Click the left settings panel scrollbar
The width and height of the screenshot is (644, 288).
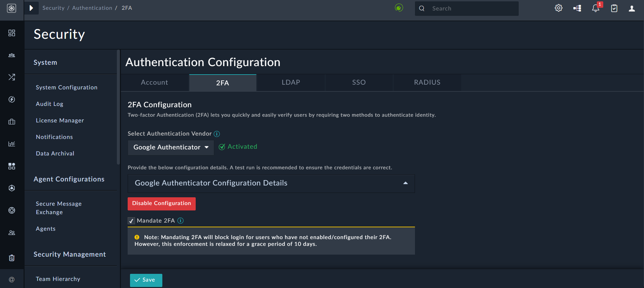[x=118, y=108]
